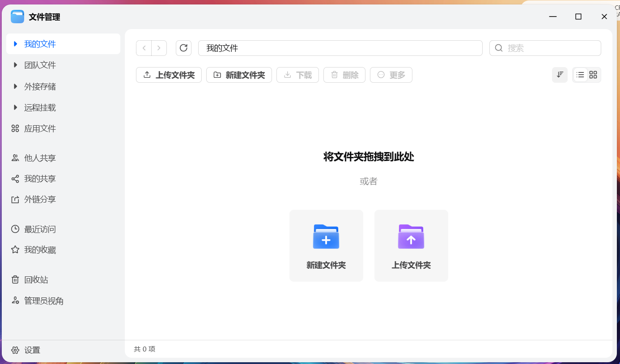Click the refresh icon button
This screenshot has width=620, height=364.
tap(183, 48)
